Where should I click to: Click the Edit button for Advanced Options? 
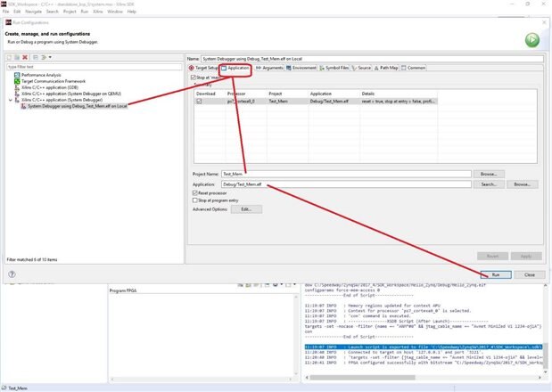point(245,209)
